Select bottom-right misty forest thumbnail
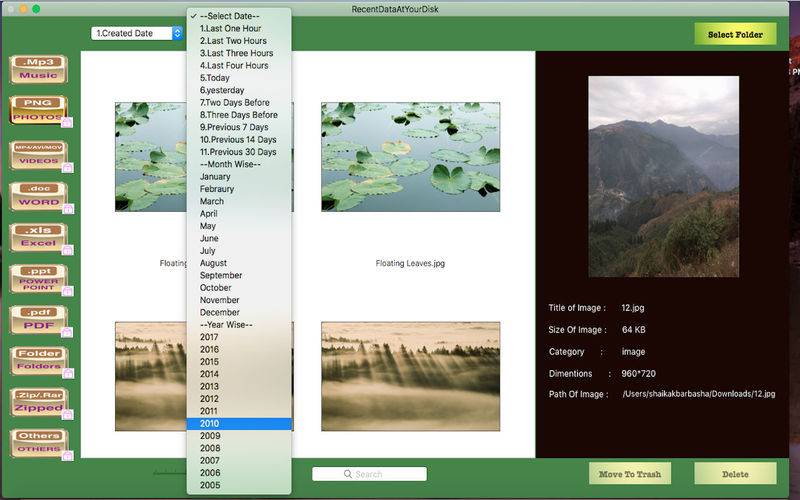 410,377
